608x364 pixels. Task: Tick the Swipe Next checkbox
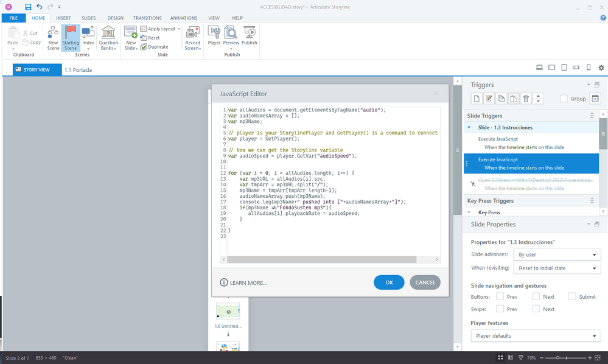pos(536,309)
